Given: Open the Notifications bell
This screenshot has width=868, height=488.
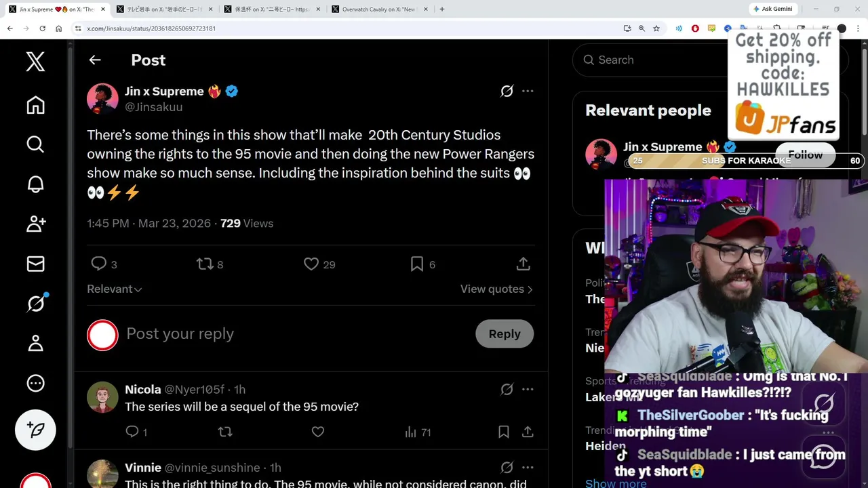Looking at the screenshot, I should coord(35,184).
